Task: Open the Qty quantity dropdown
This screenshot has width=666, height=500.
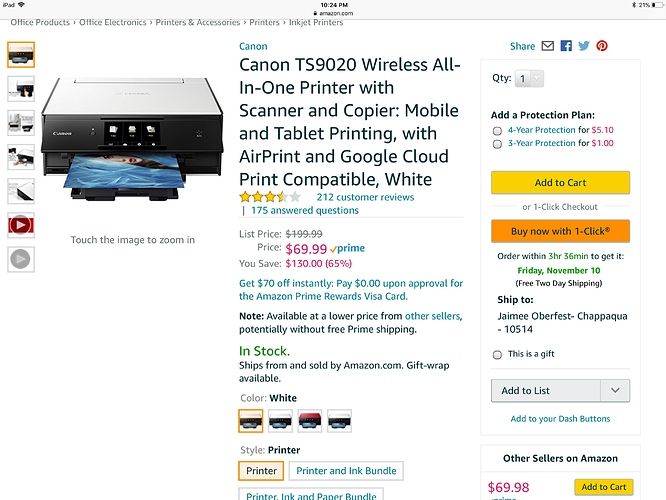Action: [530, 78]
